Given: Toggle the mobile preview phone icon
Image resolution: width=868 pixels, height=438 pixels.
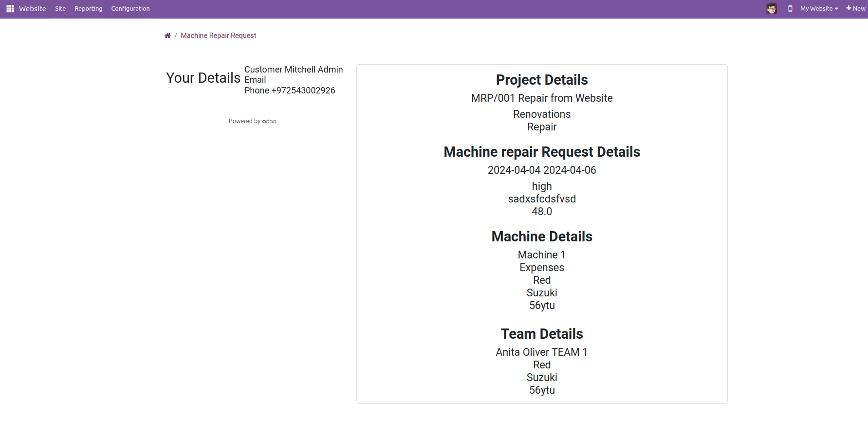Looking at the screenshot, I should 790,9.
